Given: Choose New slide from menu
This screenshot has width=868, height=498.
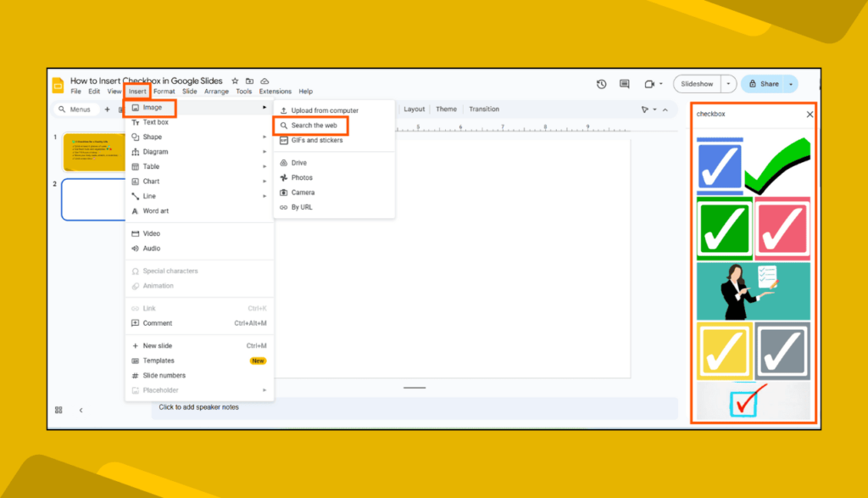Looking at the screenshot, I should pyautogui.click(x=199, y=345).
